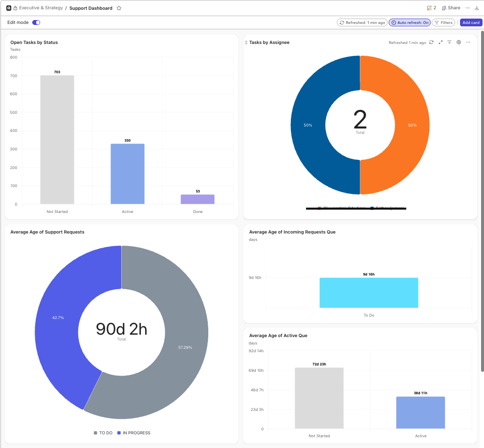The image size is (484, 448).
Task: Disable Auto refresh
Action: tap(409, 22)
